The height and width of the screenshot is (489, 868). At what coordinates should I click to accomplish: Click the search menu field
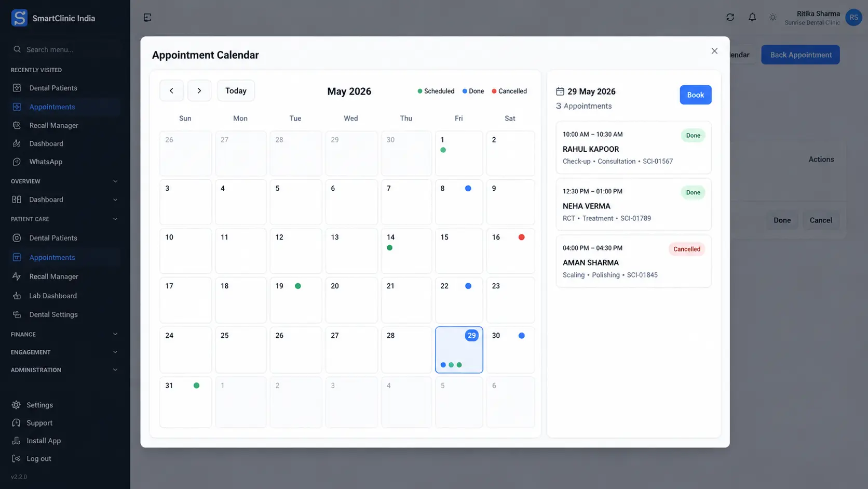click(65, 49)
